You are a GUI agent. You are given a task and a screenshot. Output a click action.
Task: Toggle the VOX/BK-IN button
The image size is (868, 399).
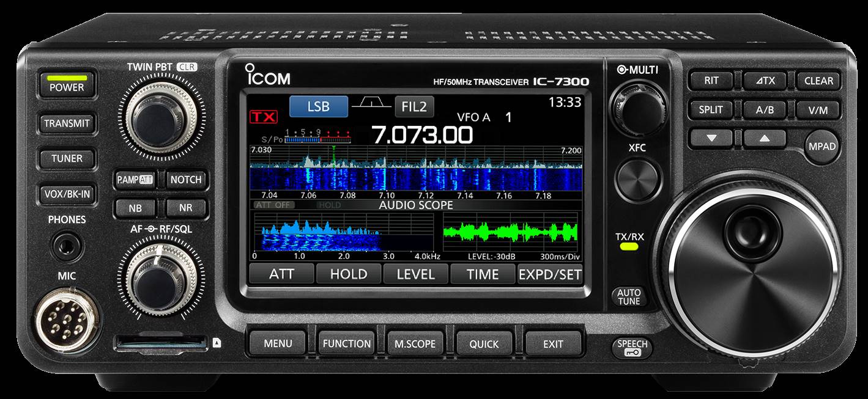tap(67, 194)
